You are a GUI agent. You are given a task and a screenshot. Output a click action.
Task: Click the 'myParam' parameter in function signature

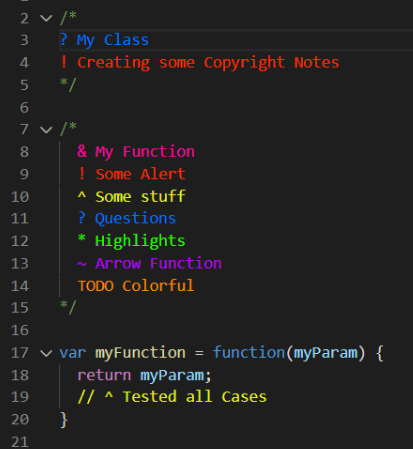pos(325,353)
